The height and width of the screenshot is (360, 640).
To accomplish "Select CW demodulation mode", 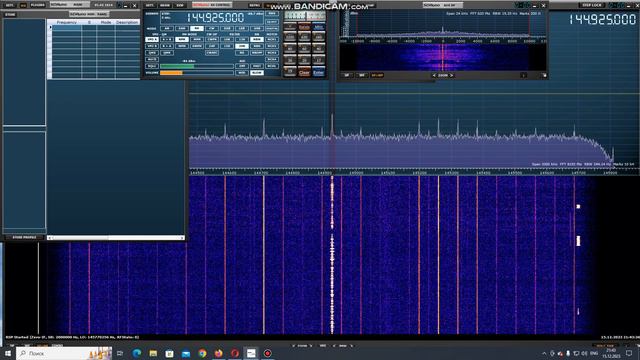I will tap(212, 29).
